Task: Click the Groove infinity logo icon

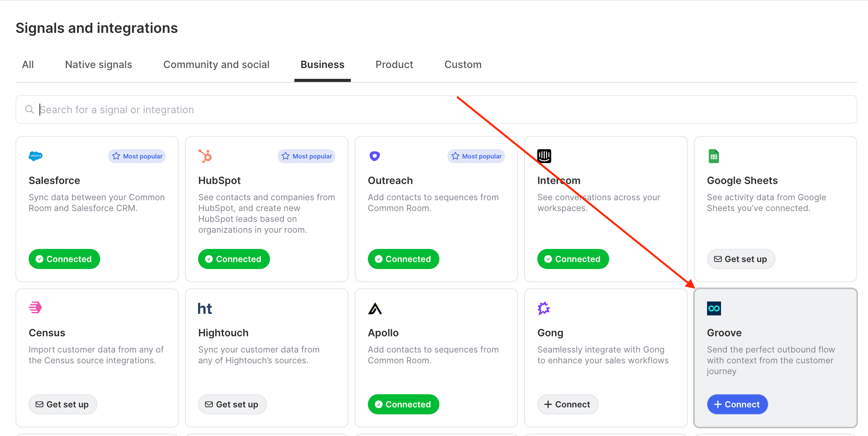Action: (x=714, y=308)
